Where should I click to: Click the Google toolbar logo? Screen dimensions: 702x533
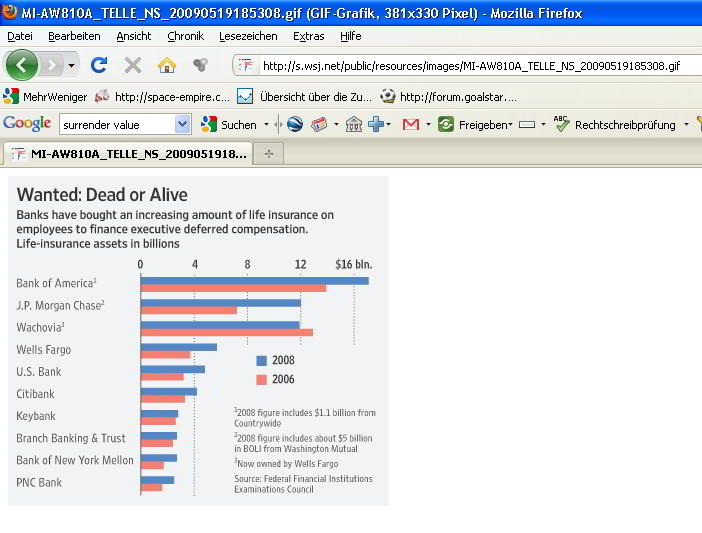(x=27, y=124)
